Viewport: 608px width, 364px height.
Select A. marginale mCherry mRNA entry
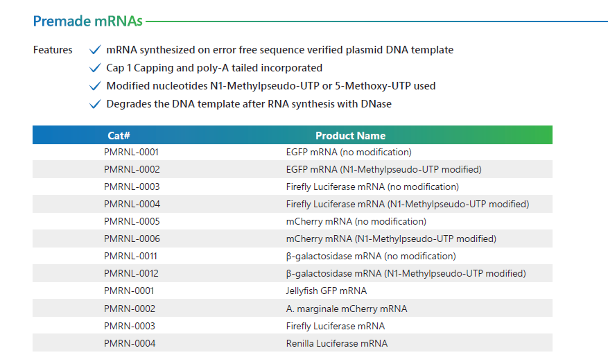pos(347,309)
